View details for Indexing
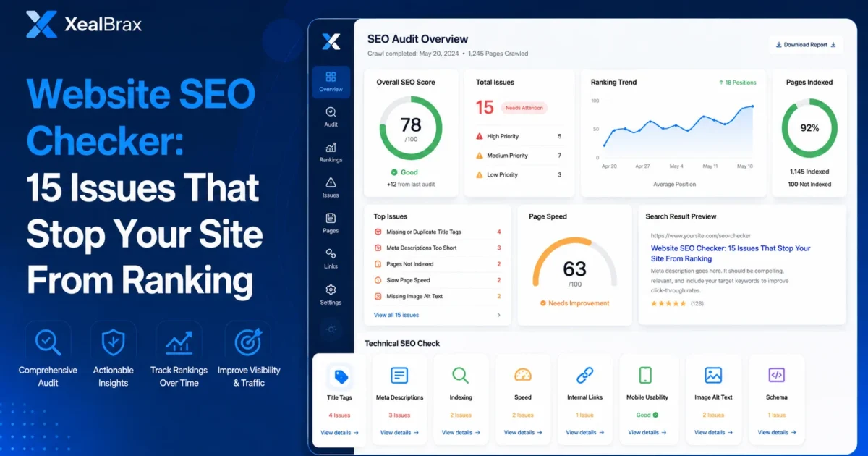This screenshot has height=456, width=868. [x=461, y=433]
